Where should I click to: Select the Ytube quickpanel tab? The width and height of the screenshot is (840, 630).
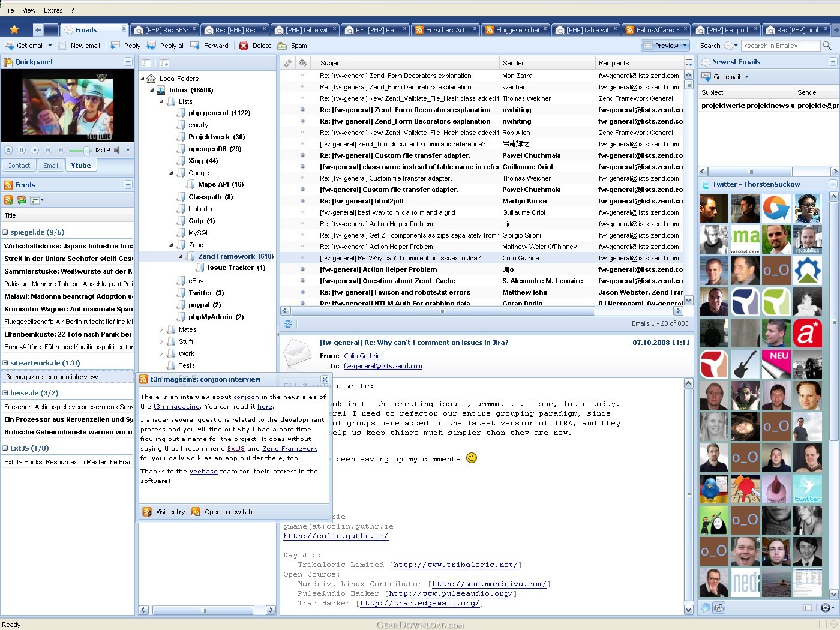pos(81,166)
